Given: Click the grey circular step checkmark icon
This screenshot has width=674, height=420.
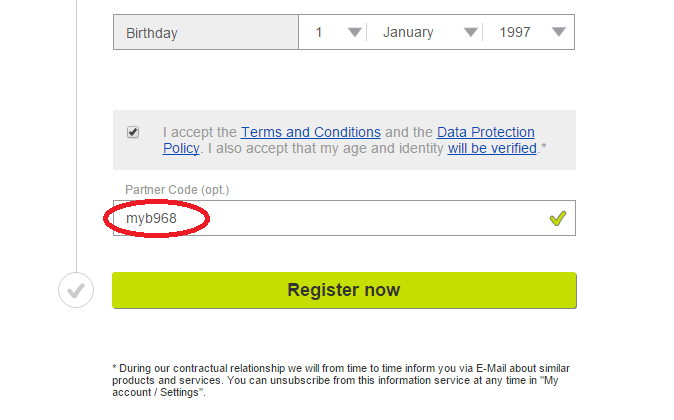Looking at the screenshot, I should (76, 290).
